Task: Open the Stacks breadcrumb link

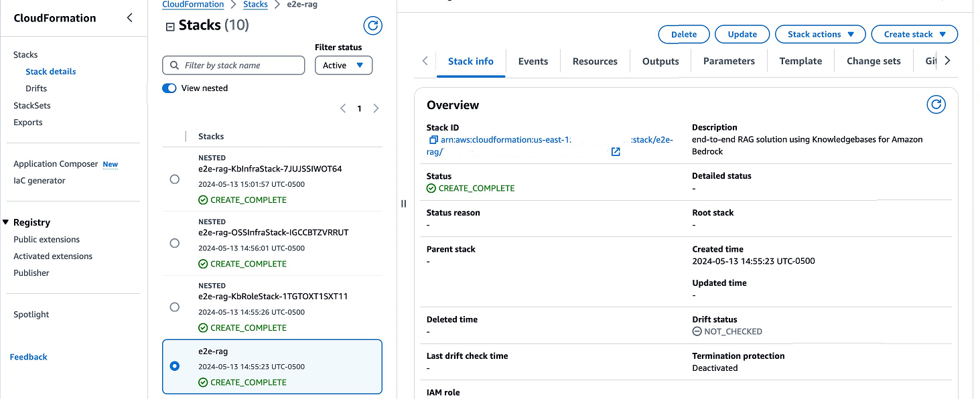Action: 255,5
